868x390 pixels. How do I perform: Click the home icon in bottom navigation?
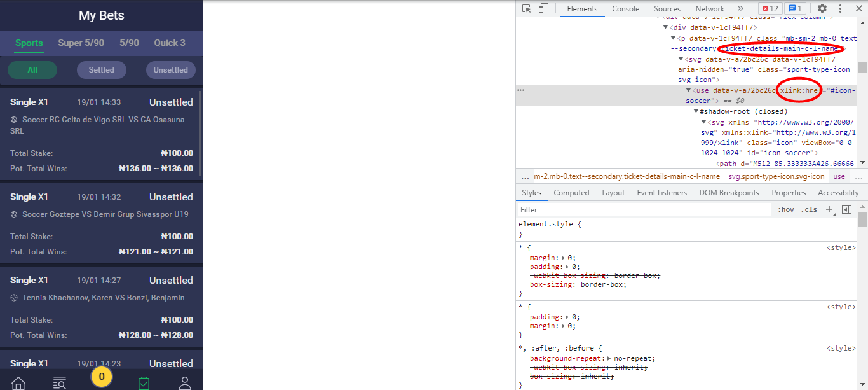pyautogui.click(x=18, y=382)
